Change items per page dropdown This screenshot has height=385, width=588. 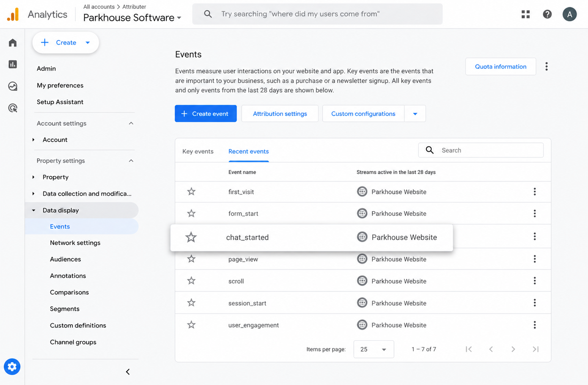[x=374, y=349]
